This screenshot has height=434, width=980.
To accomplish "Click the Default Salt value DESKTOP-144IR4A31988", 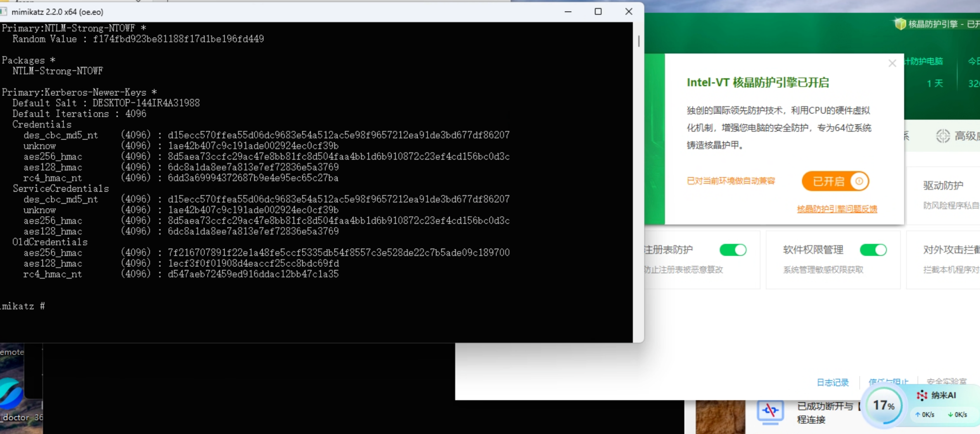I will 146,103.
